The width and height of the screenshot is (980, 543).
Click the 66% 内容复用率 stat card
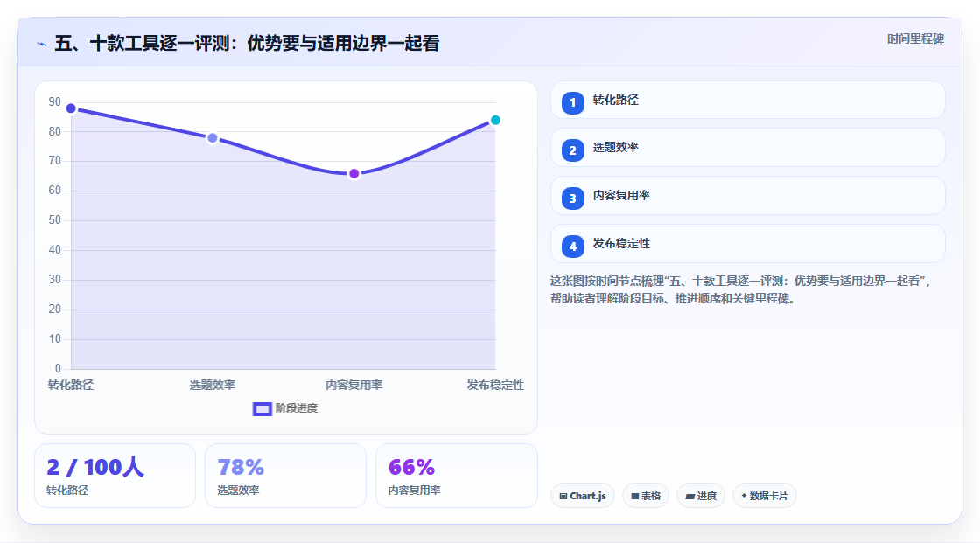click(x=456, y=476)
